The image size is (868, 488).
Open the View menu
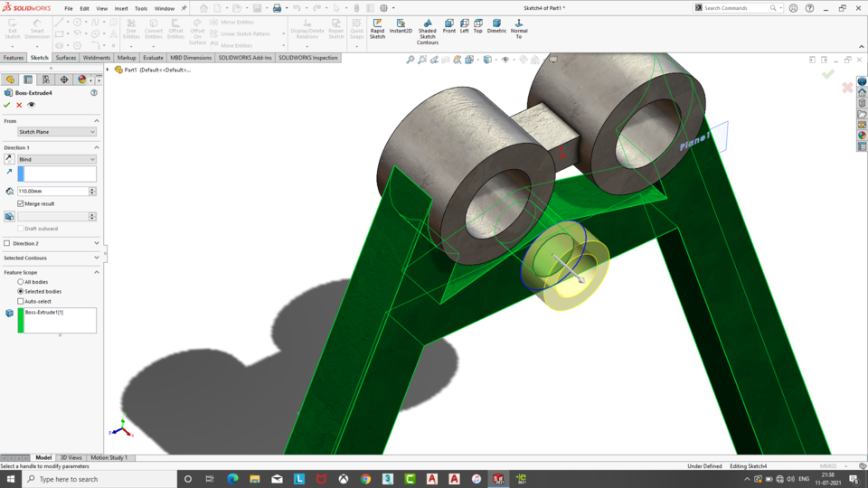(x=102, y=8)
